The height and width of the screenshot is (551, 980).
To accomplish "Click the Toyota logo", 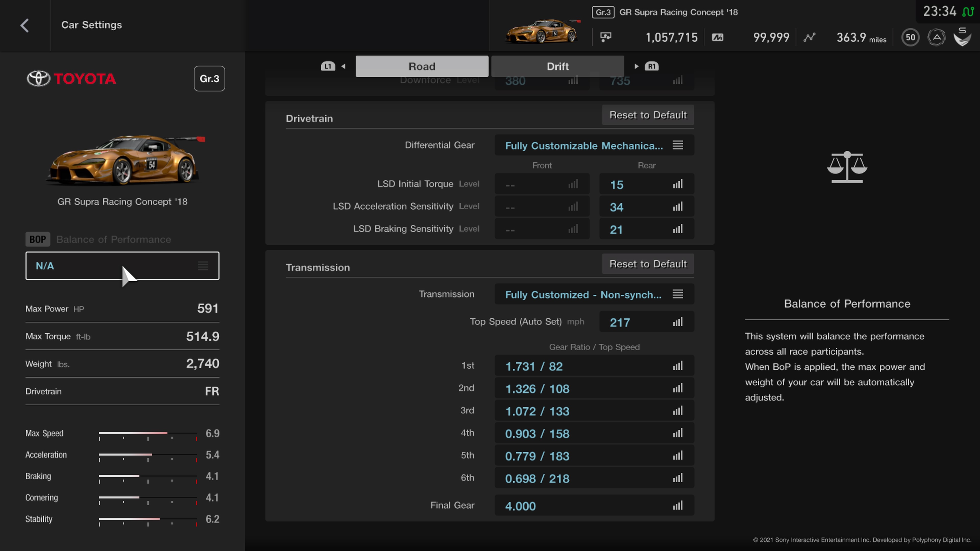I will pos(71,79).
